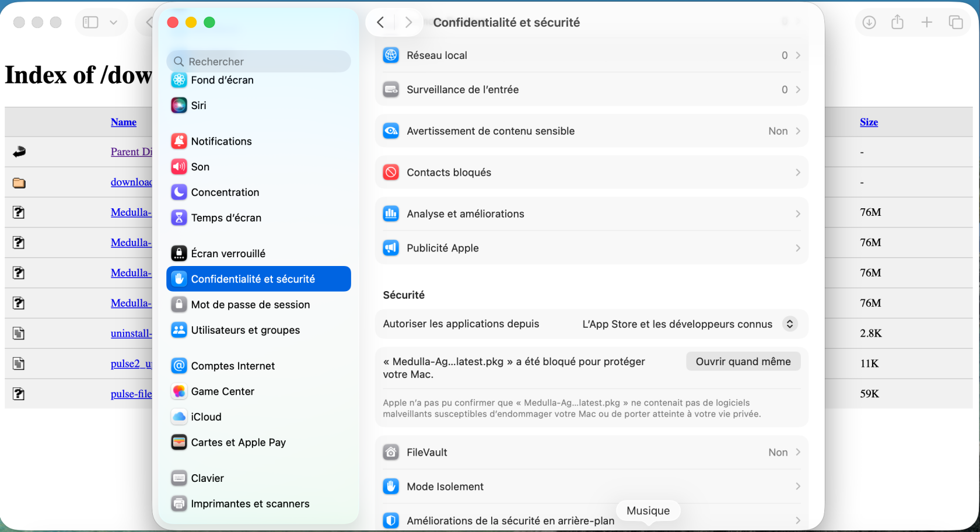This screenshot has width=980, height=532.
Task: Open 'Autoriser les applications depuis' popup menu
Action: click(x=789, y=324)
